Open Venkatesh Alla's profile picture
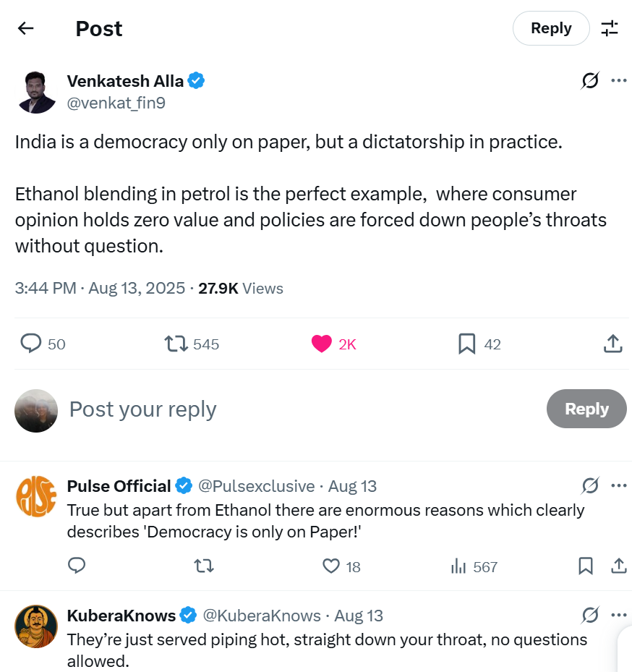This screenshot has width=632, height=672. [x=36, y=93]
